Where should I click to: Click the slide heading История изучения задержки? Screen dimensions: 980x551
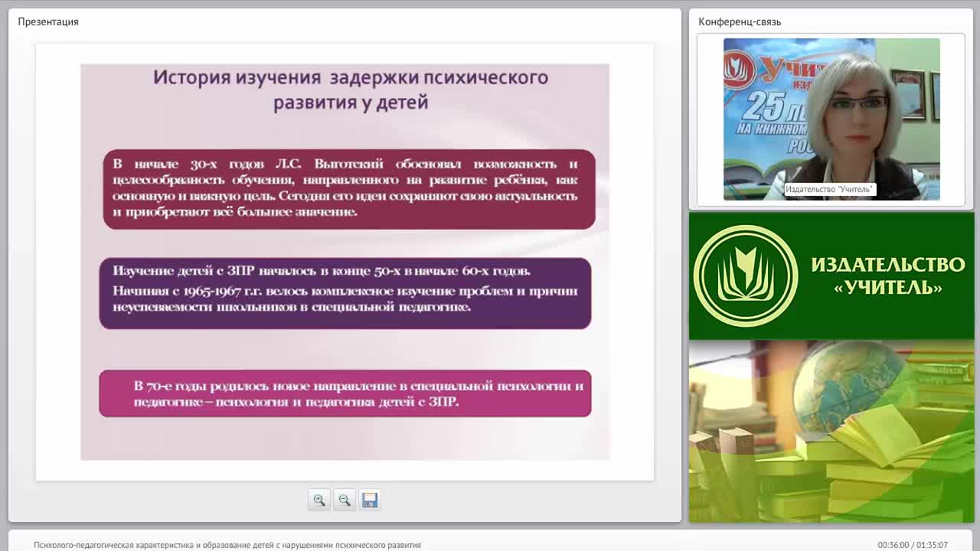[x=351, y=90]
